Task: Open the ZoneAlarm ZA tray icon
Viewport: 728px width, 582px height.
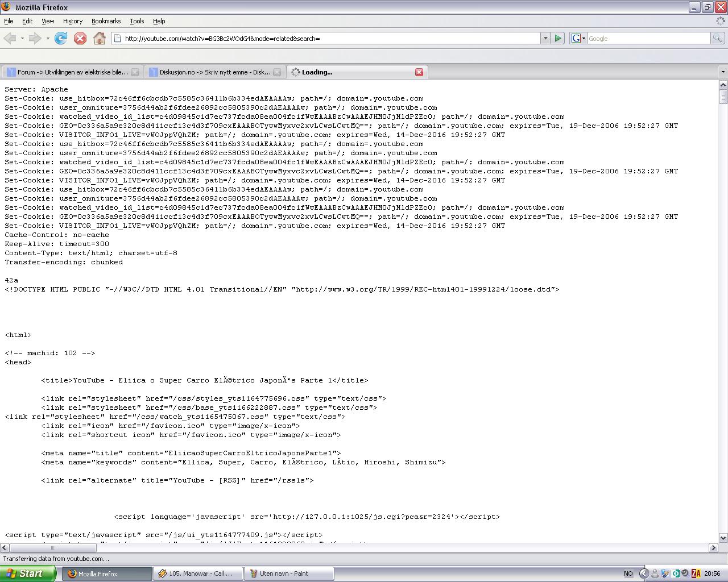Action: pos(696,573)
